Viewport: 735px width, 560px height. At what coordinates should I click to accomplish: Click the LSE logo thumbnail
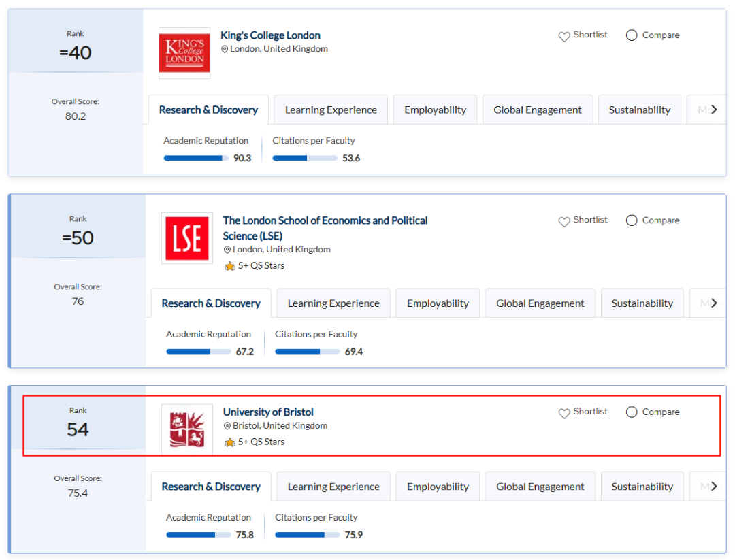click(x=187, y=238)
